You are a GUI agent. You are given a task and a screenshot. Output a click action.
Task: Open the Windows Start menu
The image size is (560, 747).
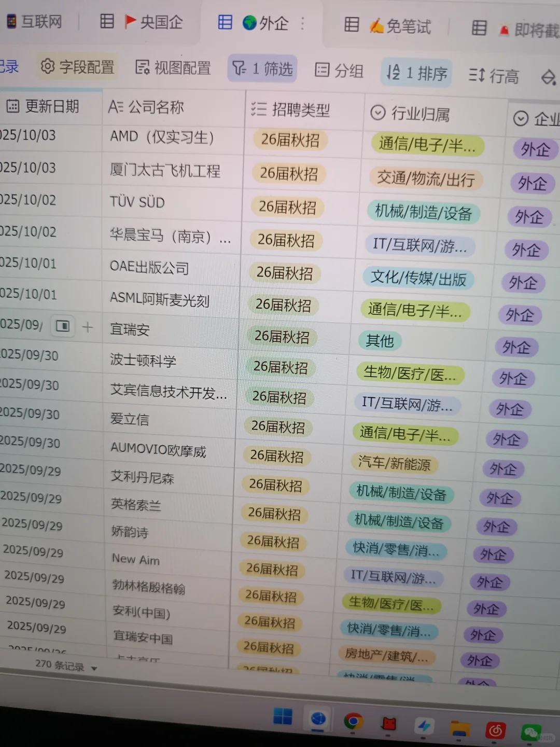[x=283, y=716]
